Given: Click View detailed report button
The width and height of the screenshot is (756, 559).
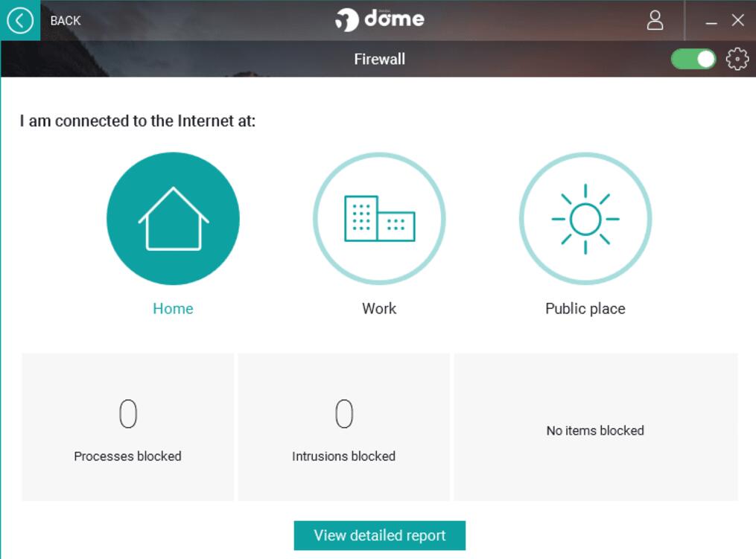Looking at the screenshot, I should click(x=380, y=535).
